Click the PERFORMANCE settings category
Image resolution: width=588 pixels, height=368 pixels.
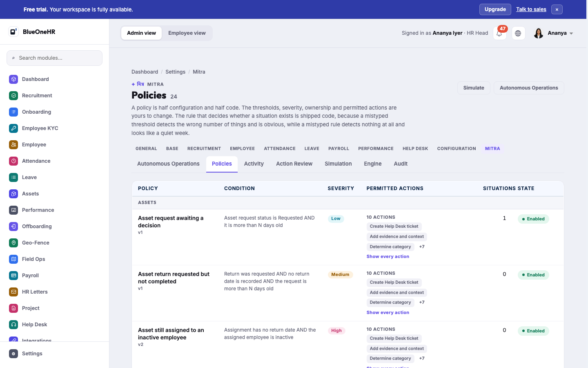coord(376,149)
